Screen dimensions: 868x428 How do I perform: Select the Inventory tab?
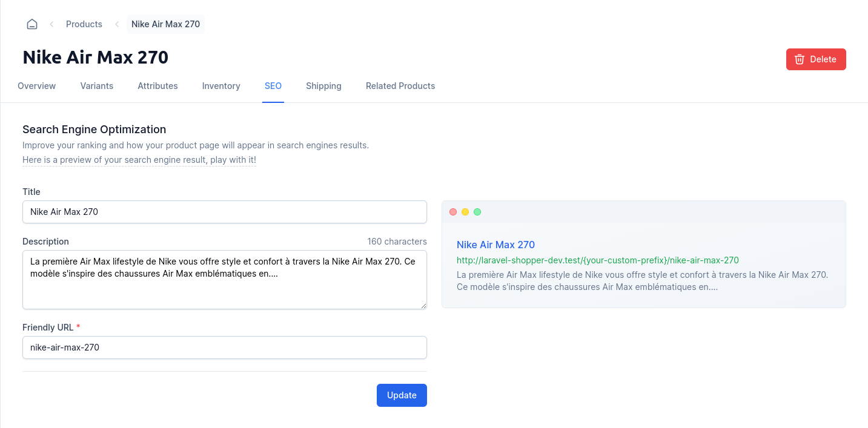click(221, 86)
